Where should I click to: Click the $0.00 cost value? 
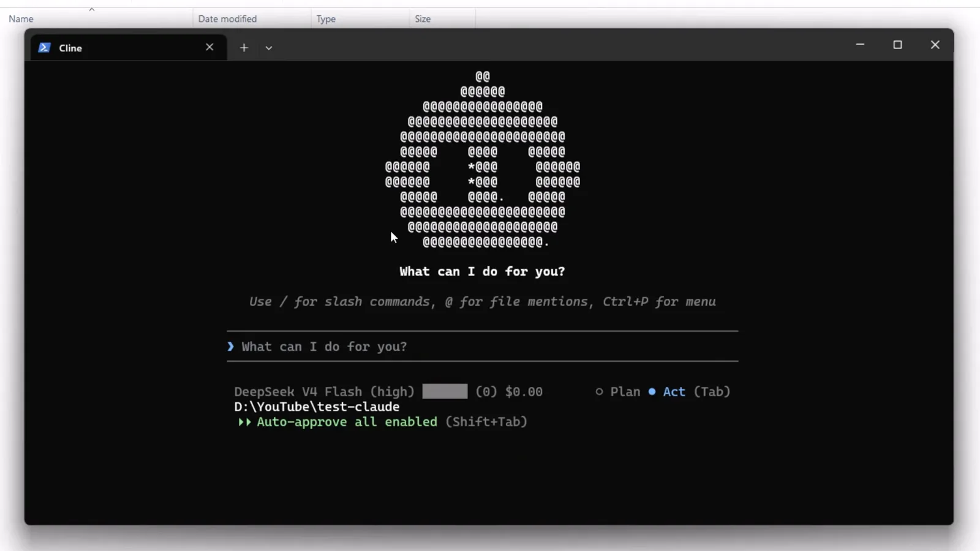click(x=524, y=392)
